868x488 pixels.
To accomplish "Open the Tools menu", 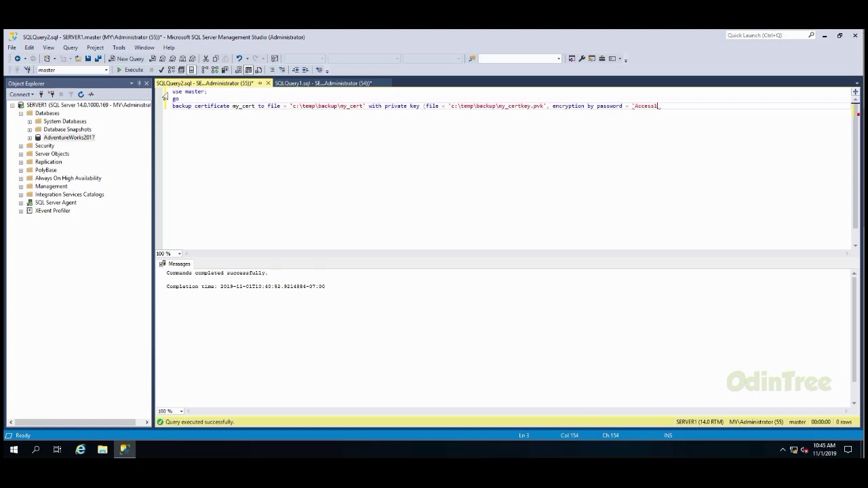I will tap(119, 47).
